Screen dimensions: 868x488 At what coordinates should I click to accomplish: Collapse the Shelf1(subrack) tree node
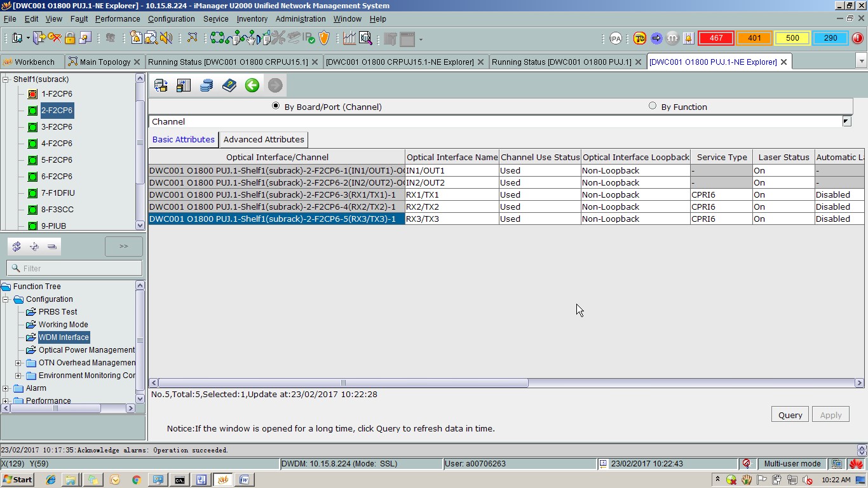(x=6, y=79)
